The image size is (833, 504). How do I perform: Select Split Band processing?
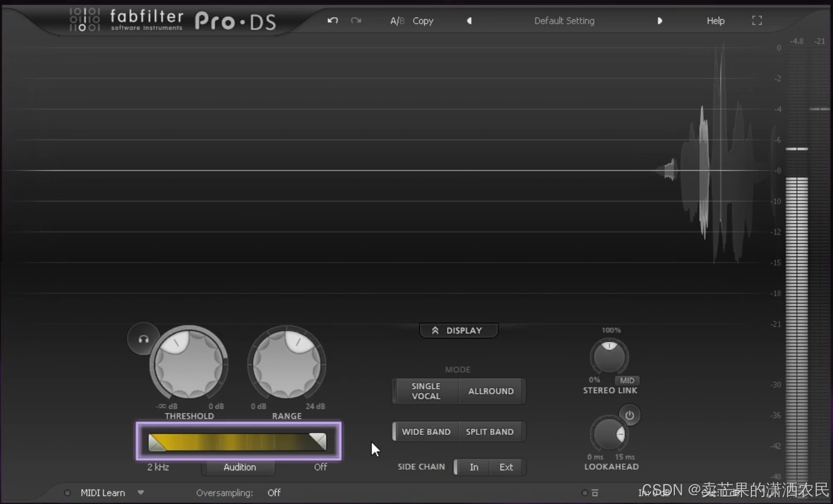pos(490,432)
